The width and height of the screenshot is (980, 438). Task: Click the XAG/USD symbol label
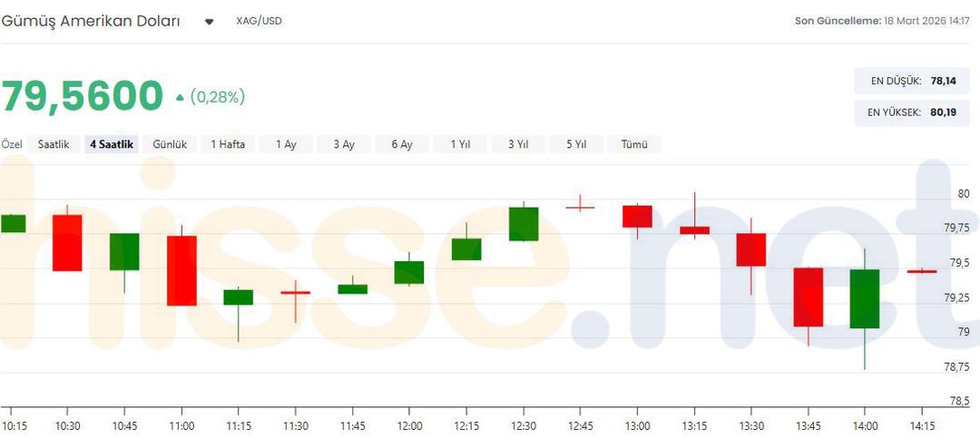point(259,21)
